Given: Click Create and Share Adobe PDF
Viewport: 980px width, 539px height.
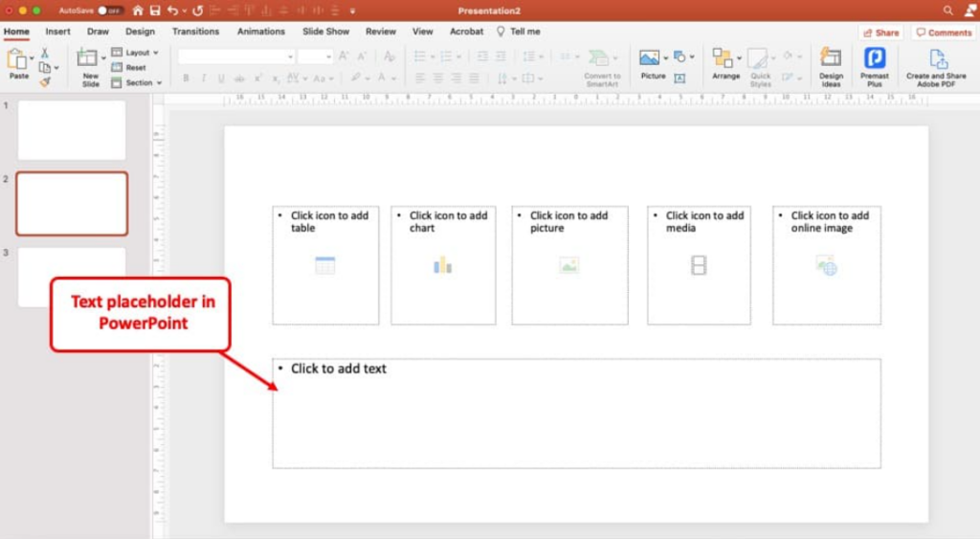Looking at the screenshot, I should coord(936,65).
